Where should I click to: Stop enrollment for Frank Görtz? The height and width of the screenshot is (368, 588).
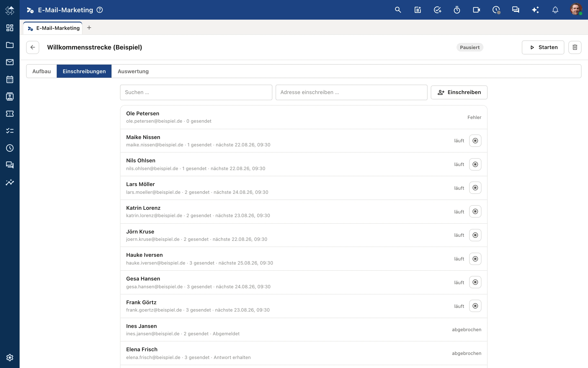(x=475, y=306)
